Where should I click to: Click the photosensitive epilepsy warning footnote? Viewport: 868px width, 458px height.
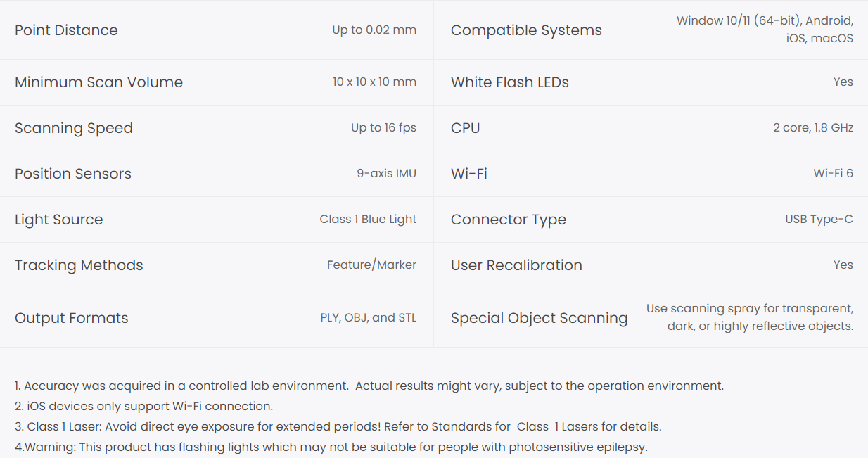pyautogui.click(x=331, y=447)
